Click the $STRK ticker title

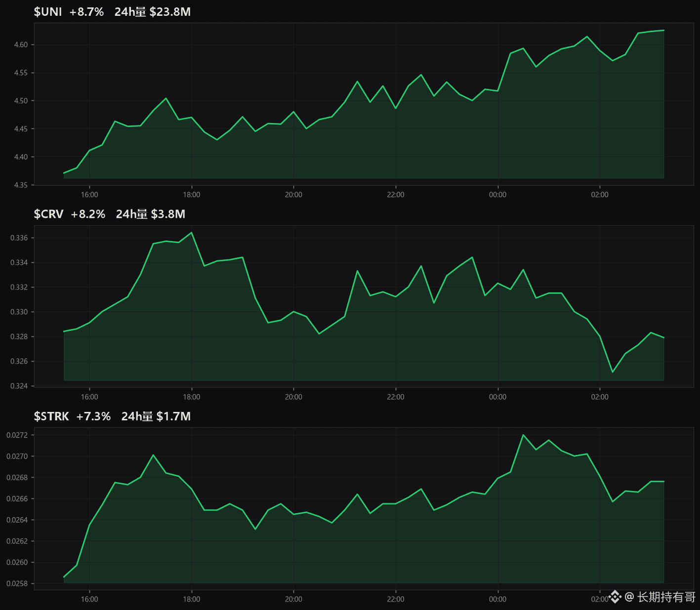coord(51,416)
